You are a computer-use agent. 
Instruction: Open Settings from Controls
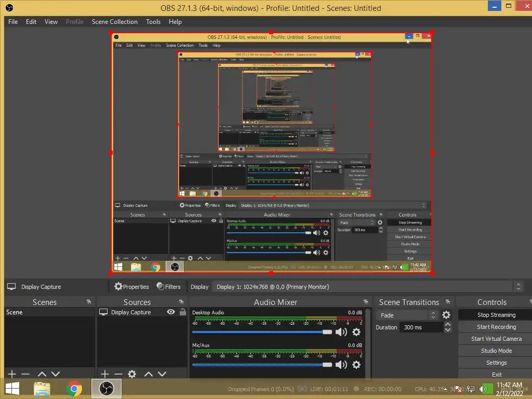click(496, 363)
